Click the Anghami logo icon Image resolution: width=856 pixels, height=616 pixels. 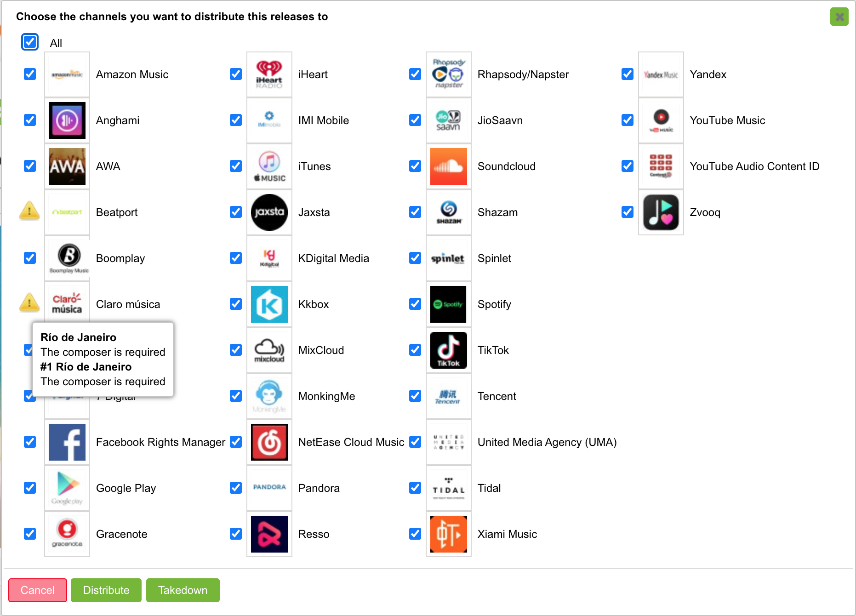[67, 120]
